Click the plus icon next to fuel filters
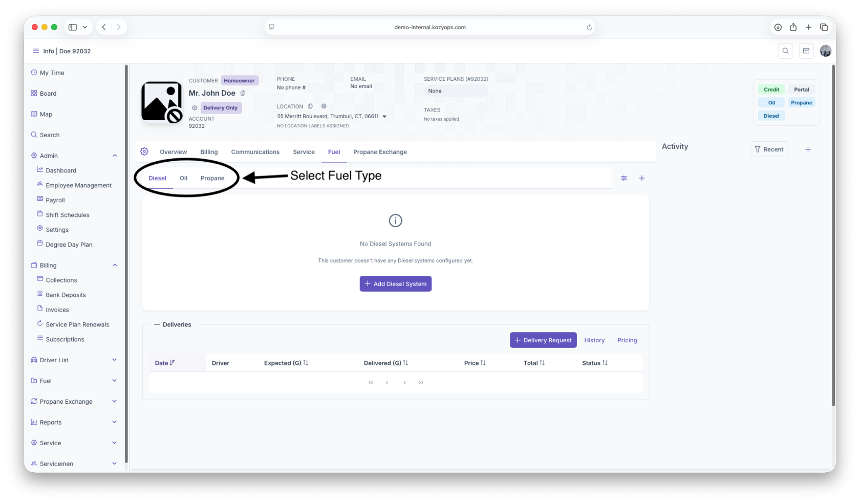This screenshot has width=860, height=504. click(642, 178)
